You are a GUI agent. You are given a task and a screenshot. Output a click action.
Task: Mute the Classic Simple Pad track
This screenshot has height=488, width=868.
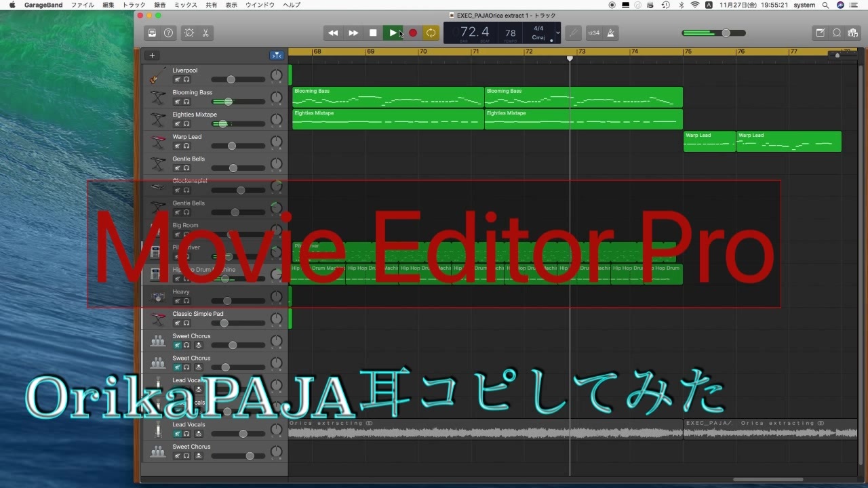(x=177, y=323)
